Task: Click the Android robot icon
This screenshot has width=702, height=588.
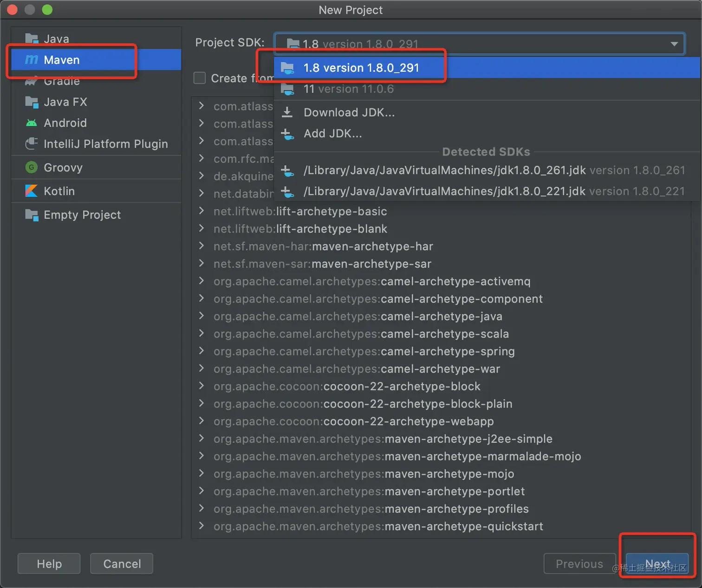Action: [x=32, y=123]
